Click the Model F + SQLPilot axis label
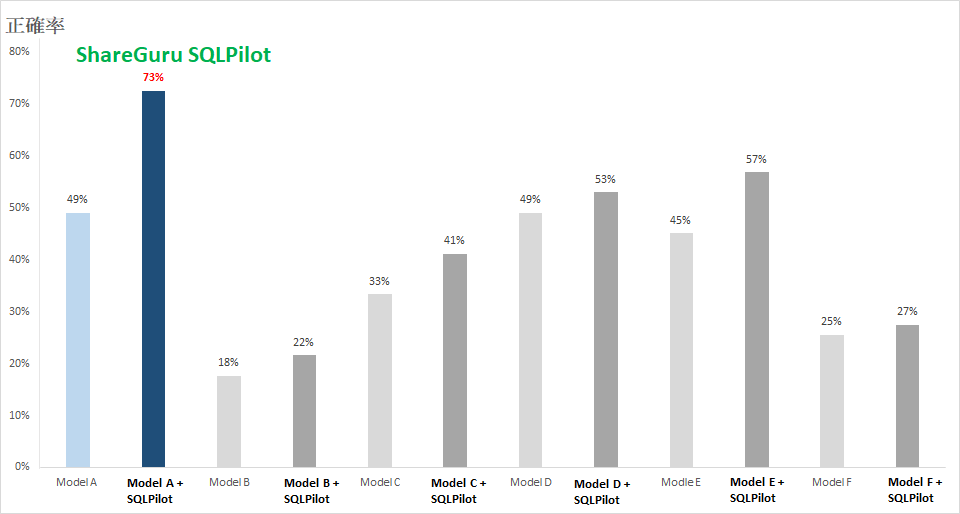The height and width of the screenshot is (514, 960). click(910, 490)
